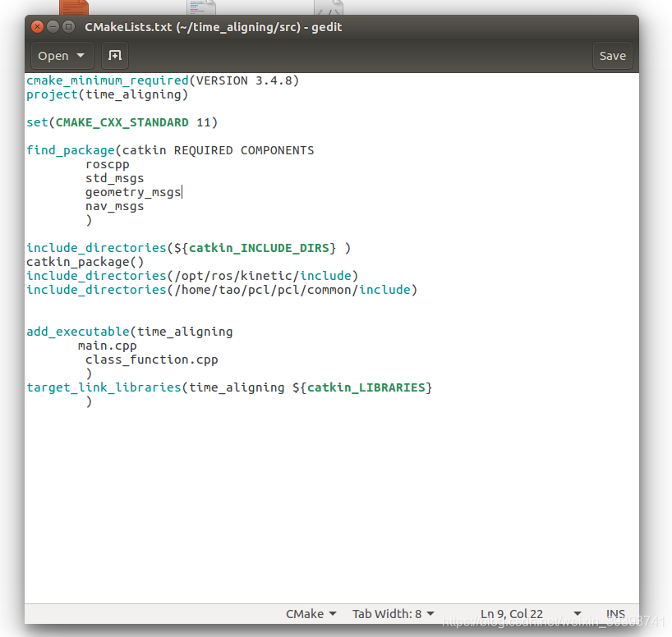Click the catkin_package() line

[85, 262]
